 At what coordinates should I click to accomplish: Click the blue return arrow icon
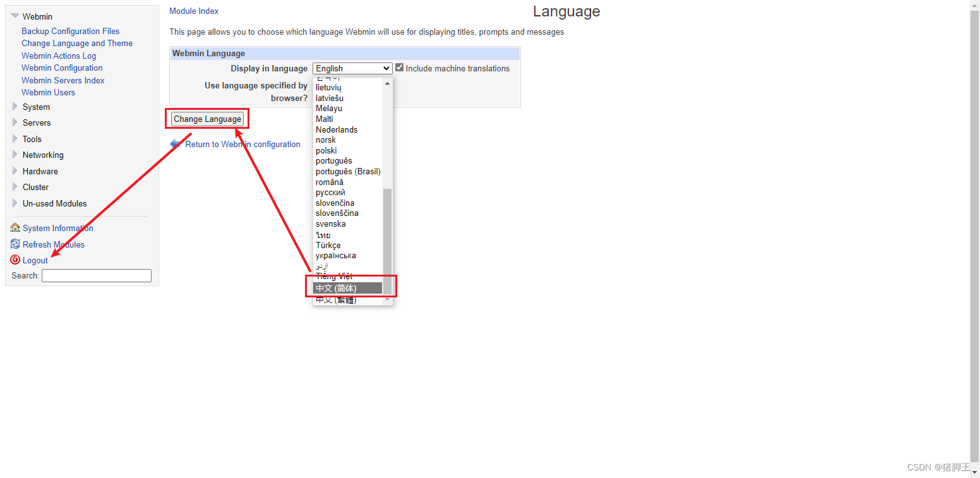pos(175,144)
